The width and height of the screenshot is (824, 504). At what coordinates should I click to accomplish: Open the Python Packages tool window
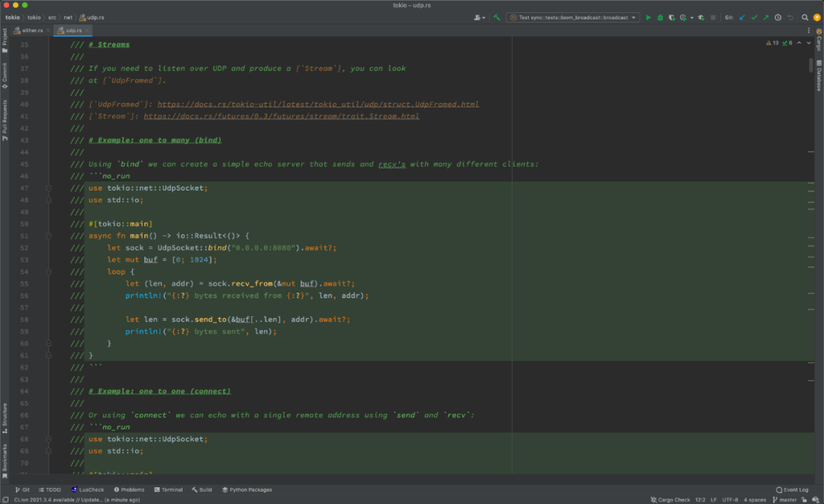(x=247, y=490)
